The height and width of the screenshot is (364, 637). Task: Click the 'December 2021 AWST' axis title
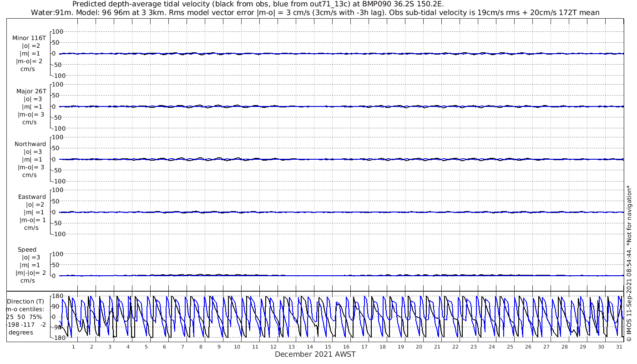[x=315, y=354]
